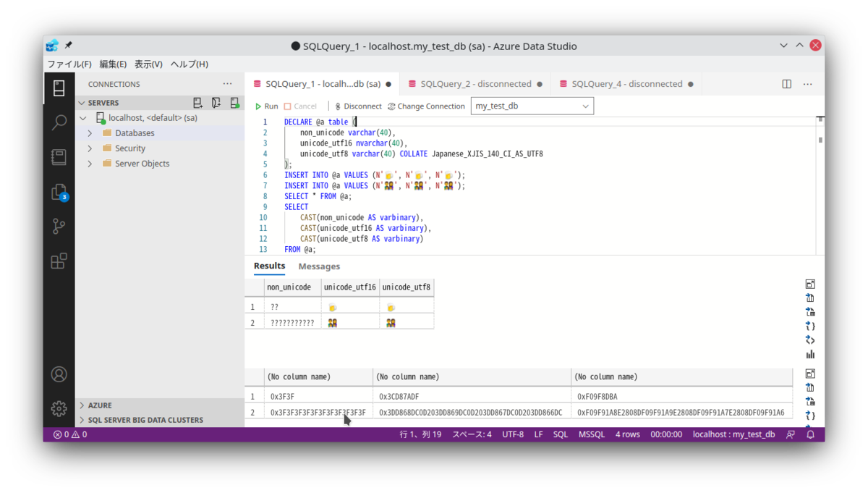Click the unicode_utf16 column header
Screen dimensions: 868x493
pyautogui.click(x=349, y=287)
